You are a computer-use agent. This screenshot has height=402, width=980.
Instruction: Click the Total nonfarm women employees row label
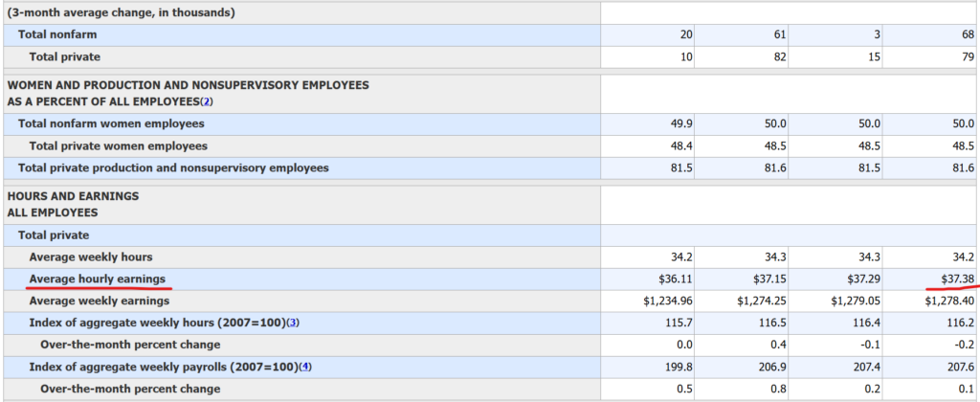pos(111,123)
